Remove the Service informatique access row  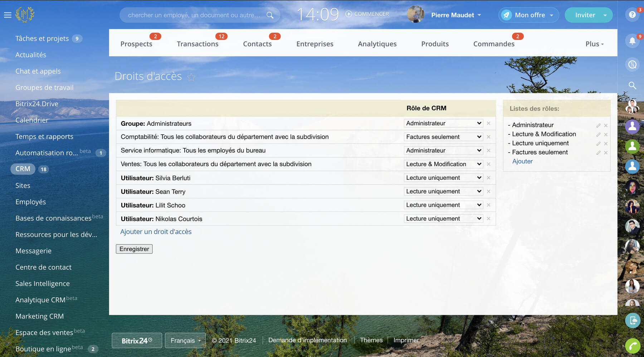pyautogui.click(x=488, y=150)
